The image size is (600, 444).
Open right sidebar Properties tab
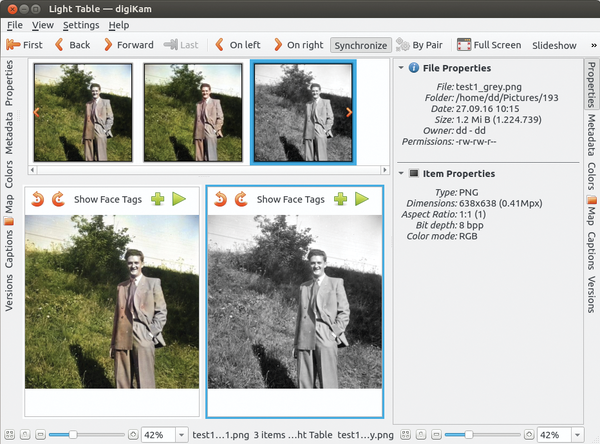pos(592,84)
